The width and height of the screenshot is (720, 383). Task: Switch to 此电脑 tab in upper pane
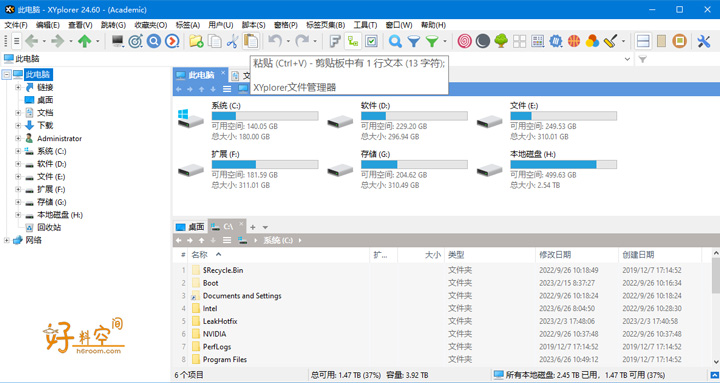click(201, 75)
